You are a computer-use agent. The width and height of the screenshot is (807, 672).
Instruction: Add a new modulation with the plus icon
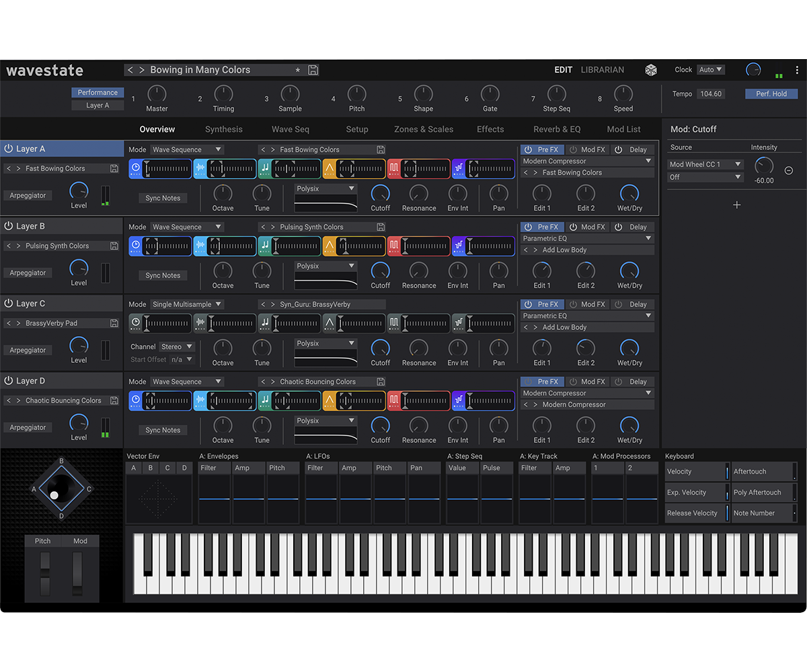pyautogui.click(x=736, y=205)
